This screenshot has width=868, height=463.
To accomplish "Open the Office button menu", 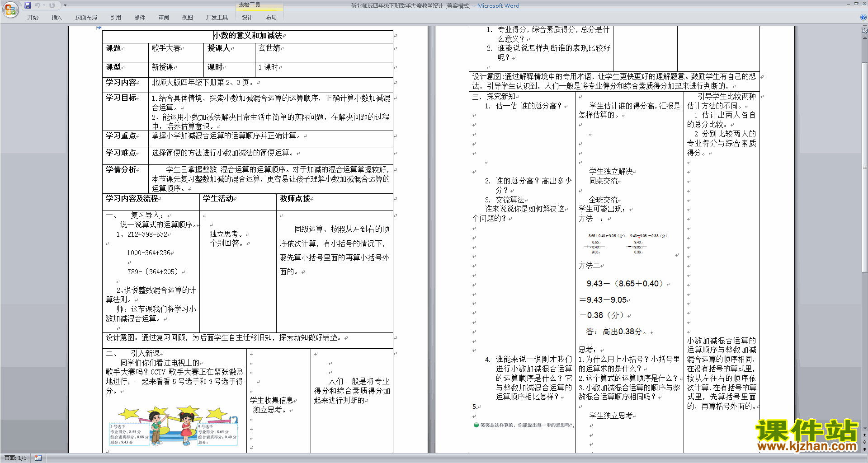I will [10, 9].
